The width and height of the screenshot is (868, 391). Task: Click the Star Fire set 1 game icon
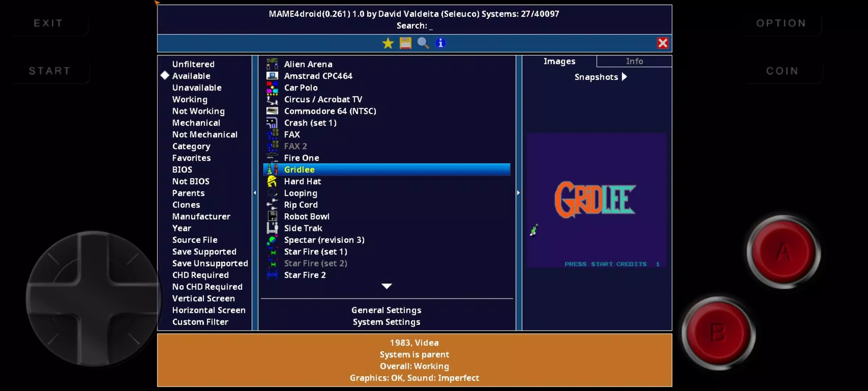coord(271,252)
